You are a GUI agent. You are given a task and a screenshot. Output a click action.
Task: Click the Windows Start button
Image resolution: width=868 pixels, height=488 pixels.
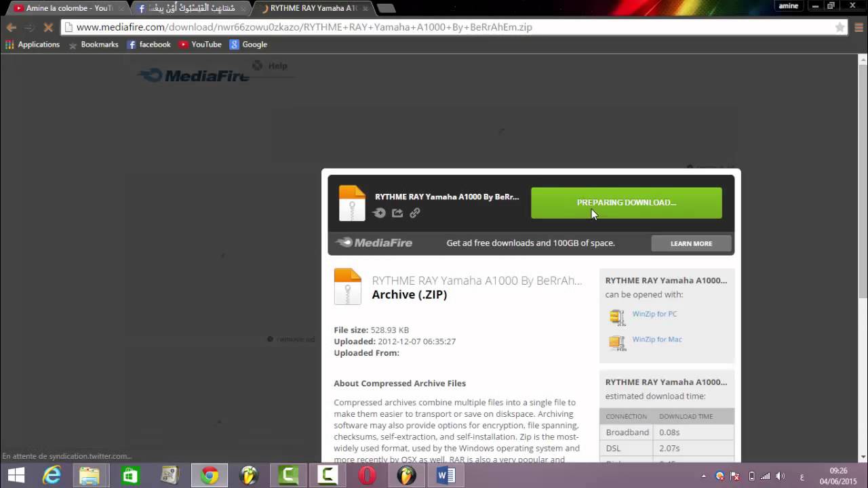point(16,476)
